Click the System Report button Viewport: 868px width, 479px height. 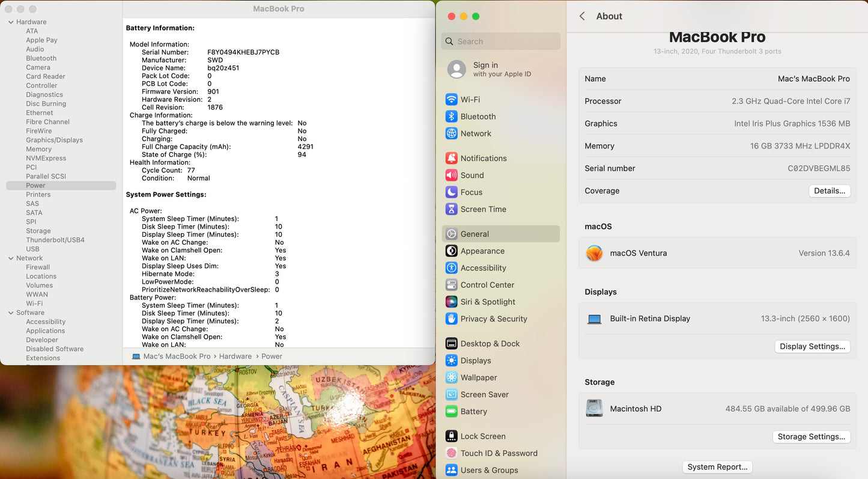717,467
